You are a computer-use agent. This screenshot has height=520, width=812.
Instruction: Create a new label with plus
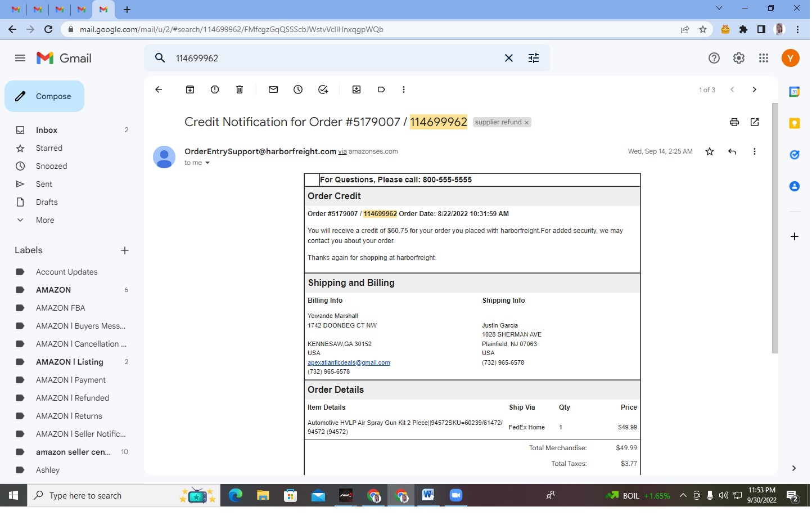coord(125,250)
